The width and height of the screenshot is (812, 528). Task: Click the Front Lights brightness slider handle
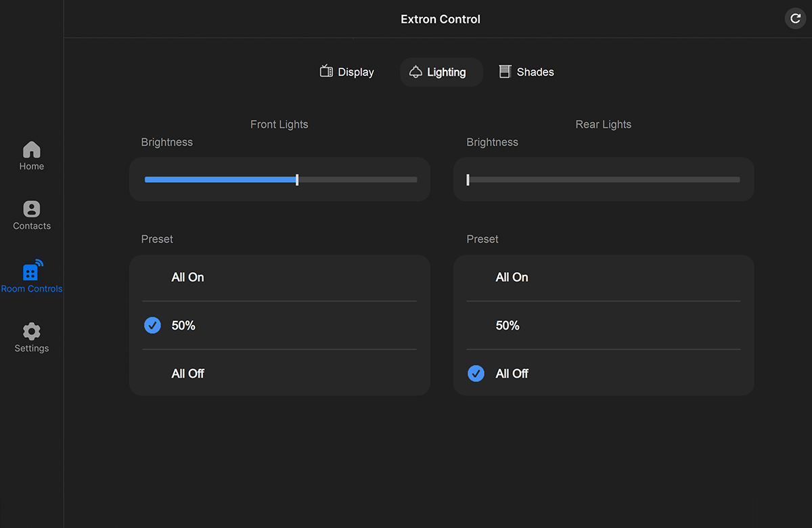pos(297,179)
